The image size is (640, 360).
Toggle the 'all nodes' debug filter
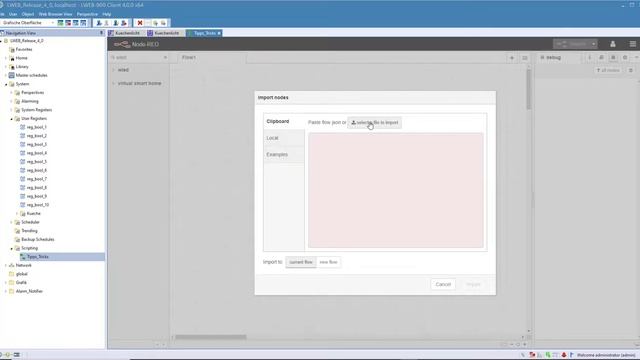click(x=608, y=70)
